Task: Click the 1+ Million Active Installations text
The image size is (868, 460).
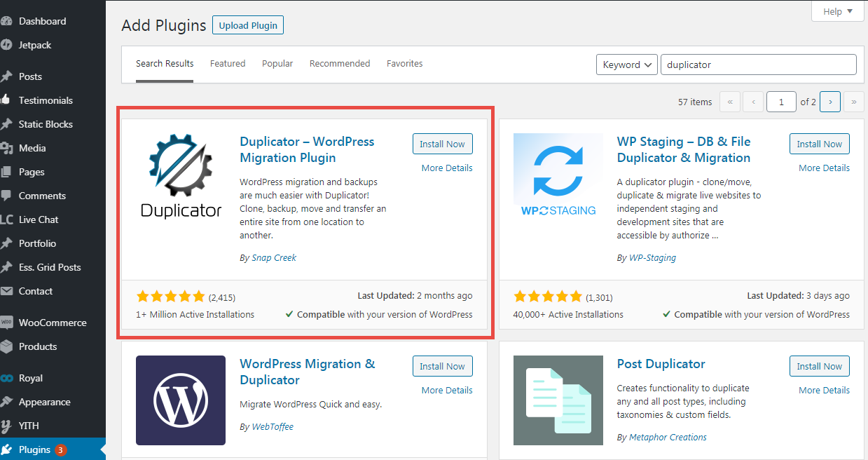Action: (x=195, y=315)
